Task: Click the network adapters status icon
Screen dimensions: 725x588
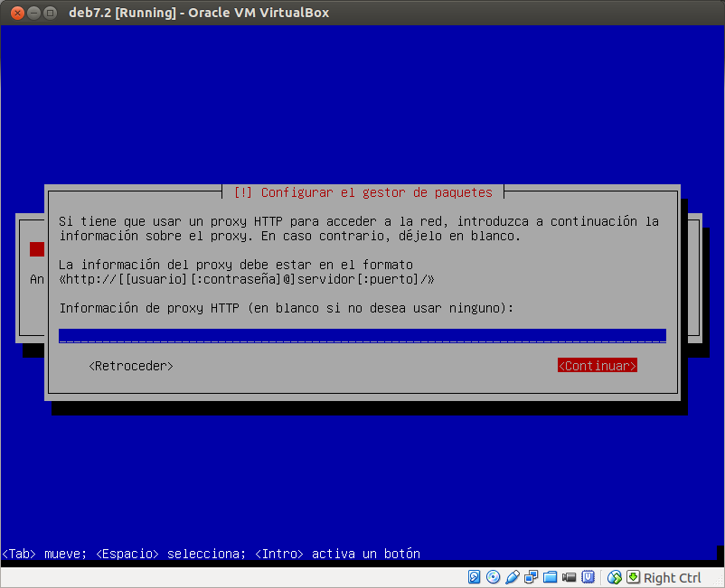Action: click(532, 576)
